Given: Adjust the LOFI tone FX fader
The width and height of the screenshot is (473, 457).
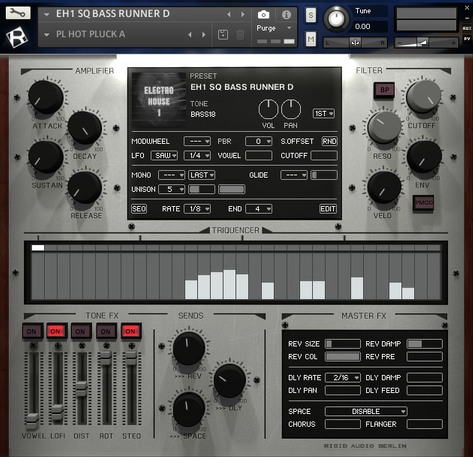Looking at the screenshot, I should coord(57,413).
